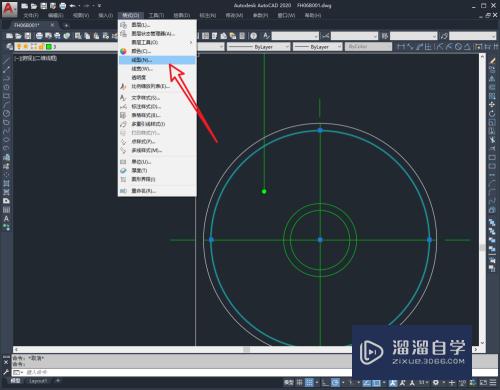Click the Diameter dimension tool icon
Screen dimensions: 500x390
click(459, 47)
